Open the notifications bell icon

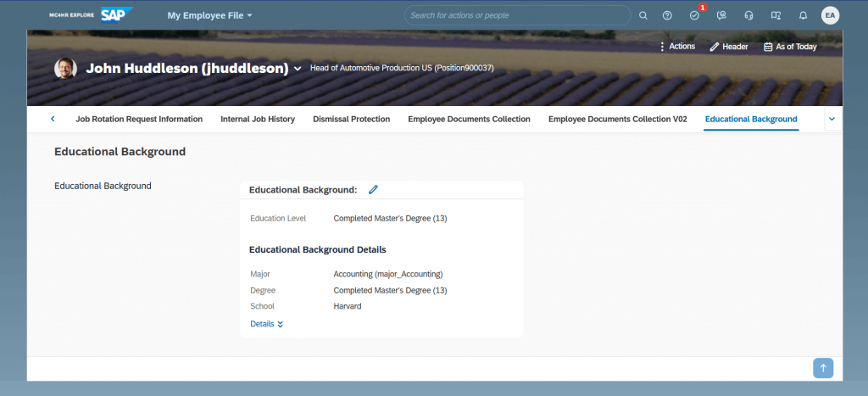click(803, 15)
